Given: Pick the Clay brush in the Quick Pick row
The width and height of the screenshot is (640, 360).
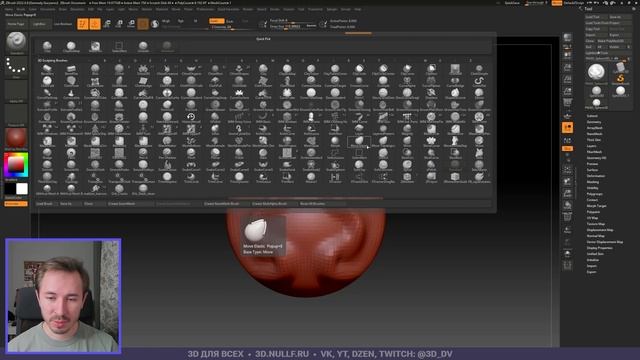Looking at the screenshot, I should 47,47.
